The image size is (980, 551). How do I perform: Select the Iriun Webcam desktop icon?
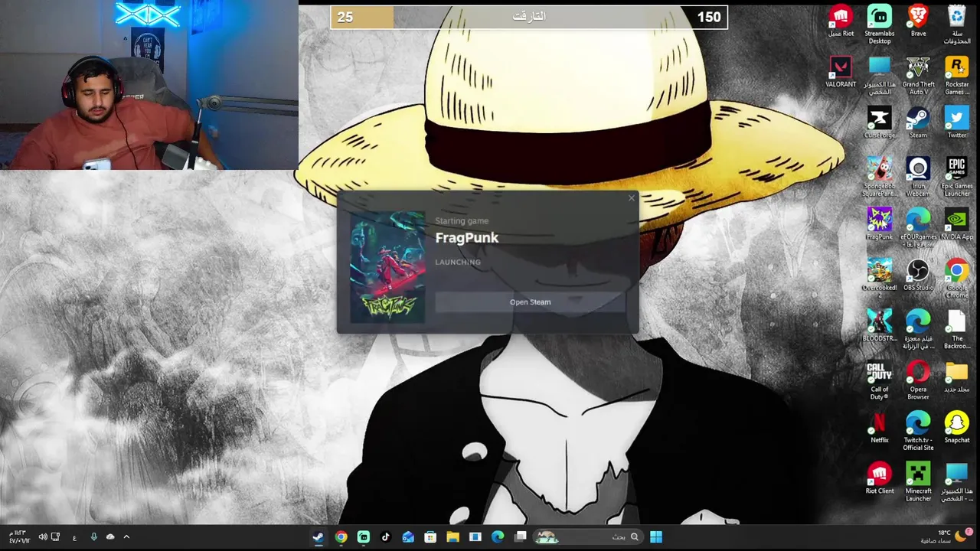tap(918, 177)
